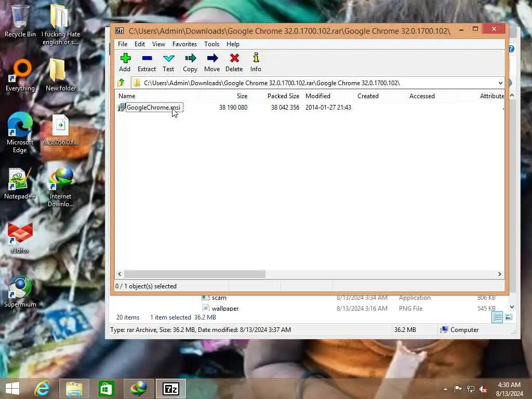Select Internet Download Manager desktop shortcut
The image size is (532, 399).
[x=61, y=187]
